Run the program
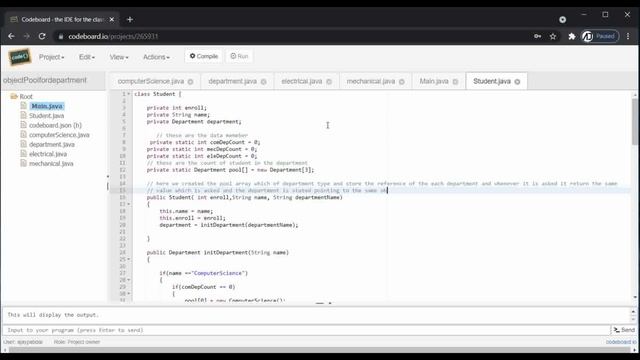Image resolution: width=640 pixels, height=360 pixels. pos(239,56)
